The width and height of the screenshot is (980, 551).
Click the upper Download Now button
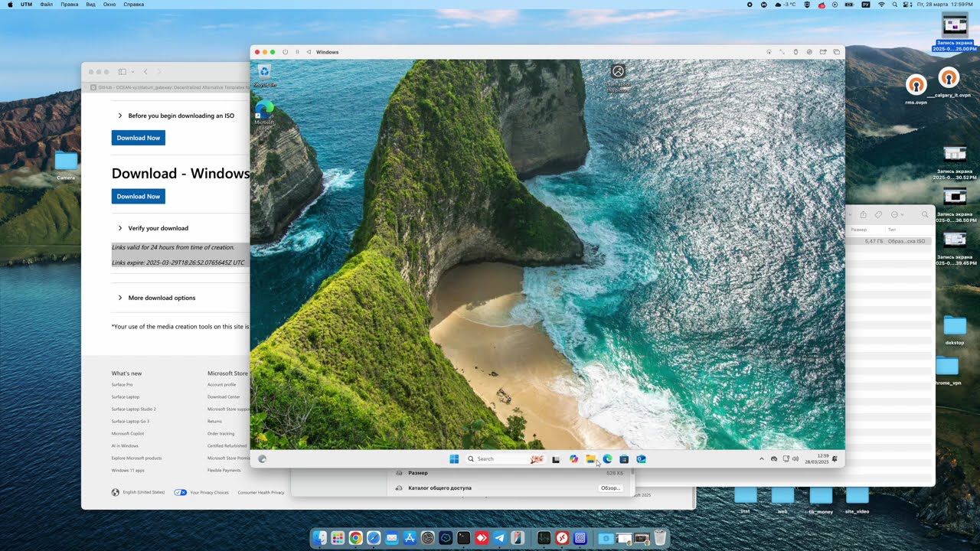coord(139,138)
